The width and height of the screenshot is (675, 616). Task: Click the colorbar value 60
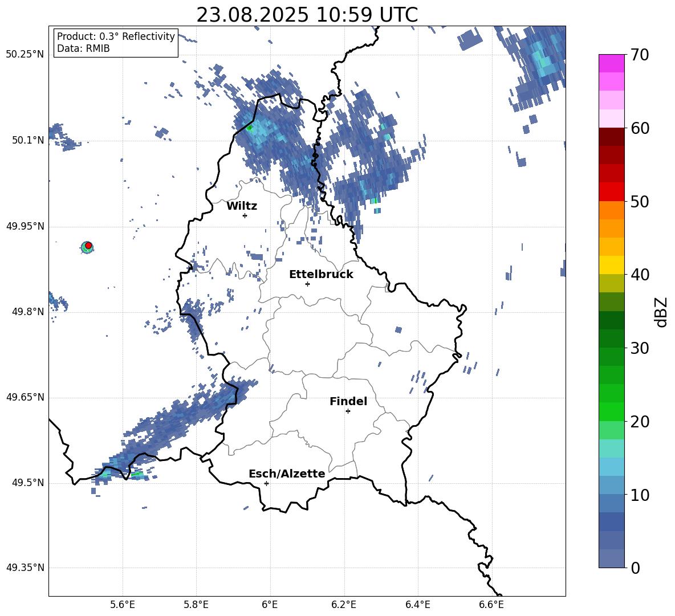[640, 128]
